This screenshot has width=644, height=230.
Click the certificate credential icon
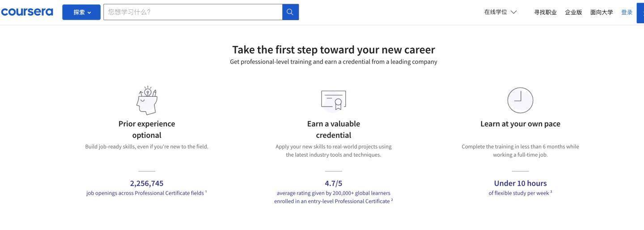click(x=334, y=100)
